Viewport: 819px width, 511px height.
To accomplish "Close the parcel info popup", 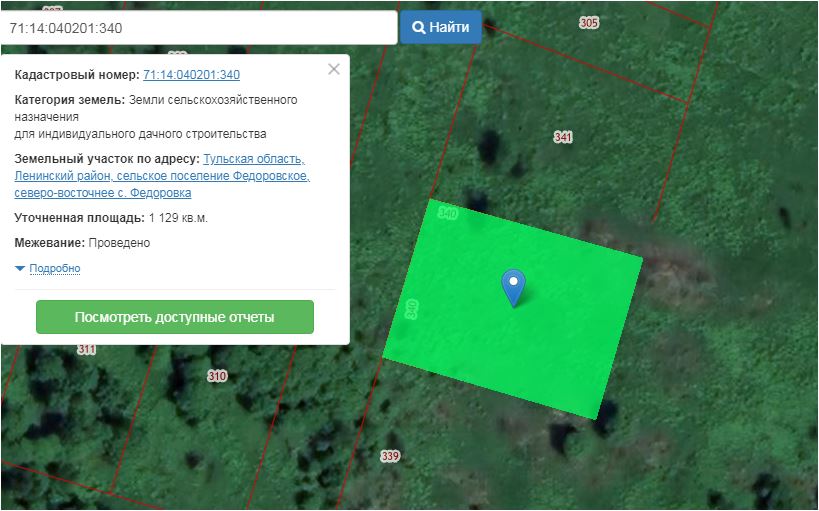I will click(334, 69).
